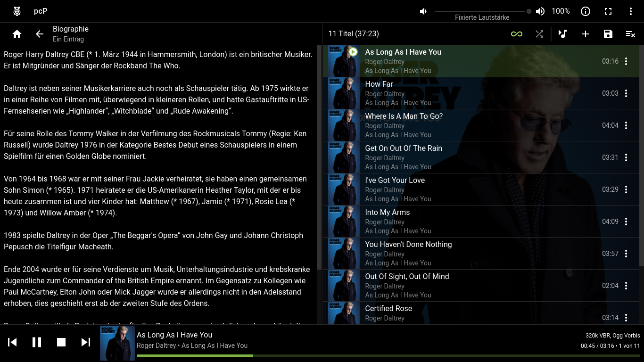Open menu for You Haven't Done Nothing
This screenshot has width=644, height=362.
pyautogui.click(x=626, y=254)
